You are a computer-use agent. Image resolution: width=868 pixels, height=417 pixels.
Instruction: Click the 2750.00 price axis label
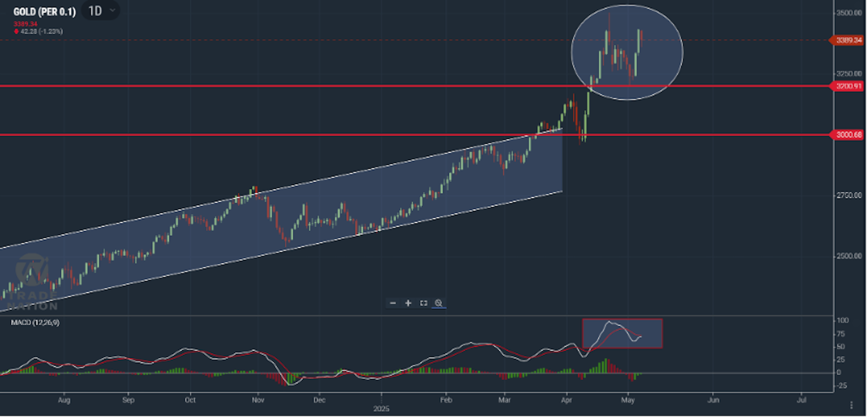point(849,195)
